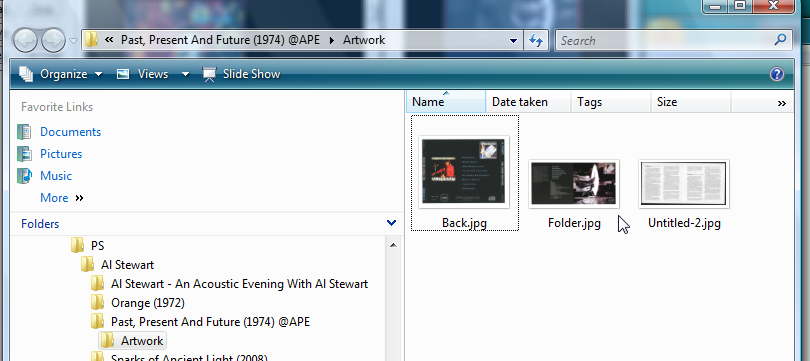Open the address bar history dropdown
This screenshot has width=810, height=361.
513,40
